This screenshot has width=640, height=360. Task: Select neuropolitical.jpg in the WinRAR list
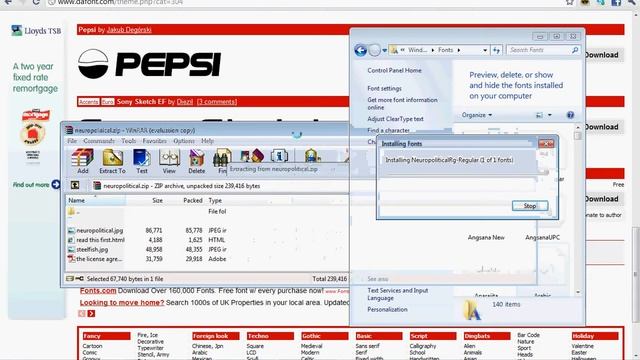[x=97, y=231]
